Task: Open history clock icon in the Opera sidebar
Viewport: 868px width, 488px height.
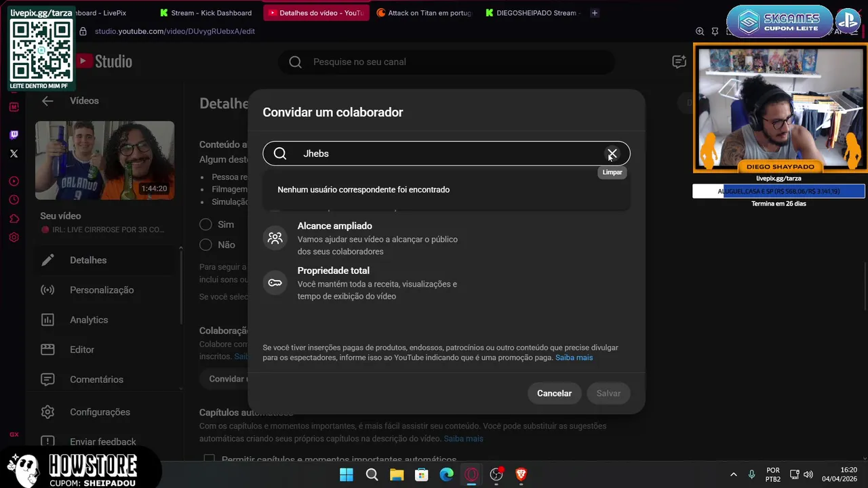Action: pyautogui.click(x=14, y=200)
